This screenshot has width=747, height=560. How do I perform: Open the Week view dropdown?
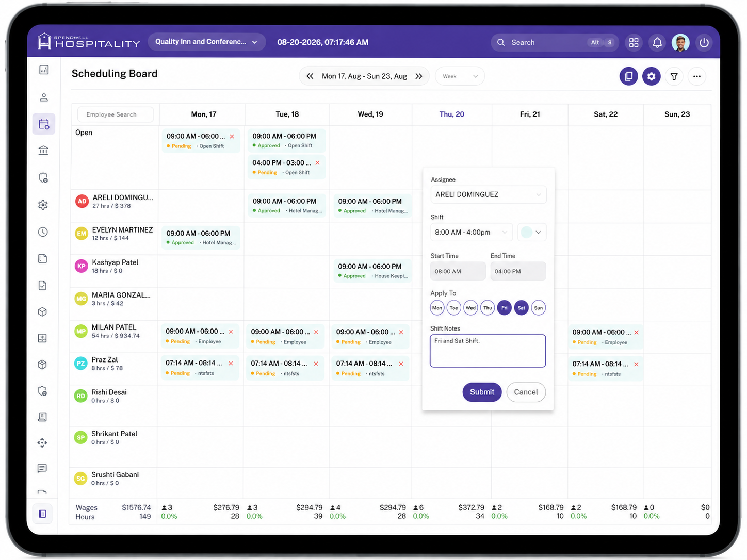pos(460,76)
